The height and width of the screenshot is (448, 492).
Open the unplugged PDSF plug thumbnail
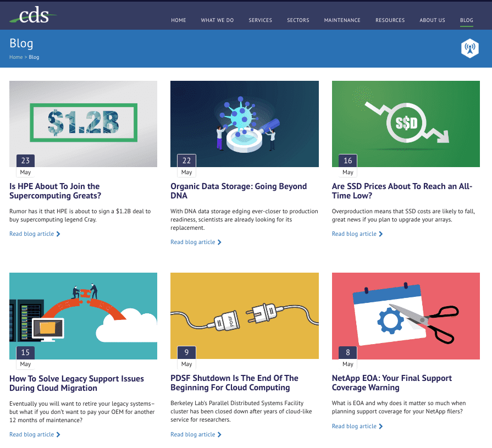tap(245, 316)
